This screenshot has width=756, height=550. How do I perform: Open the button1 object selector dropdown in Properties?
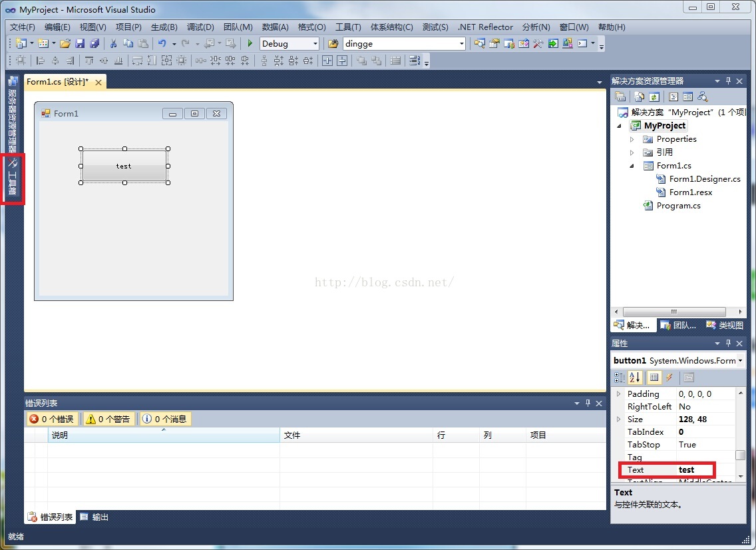coord(740,360)
